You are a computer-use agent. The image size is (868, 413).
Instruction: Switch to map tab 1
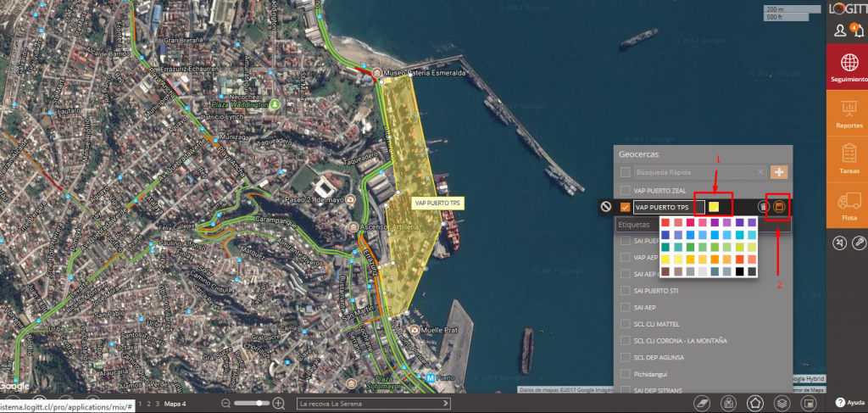tap(140, 404)
